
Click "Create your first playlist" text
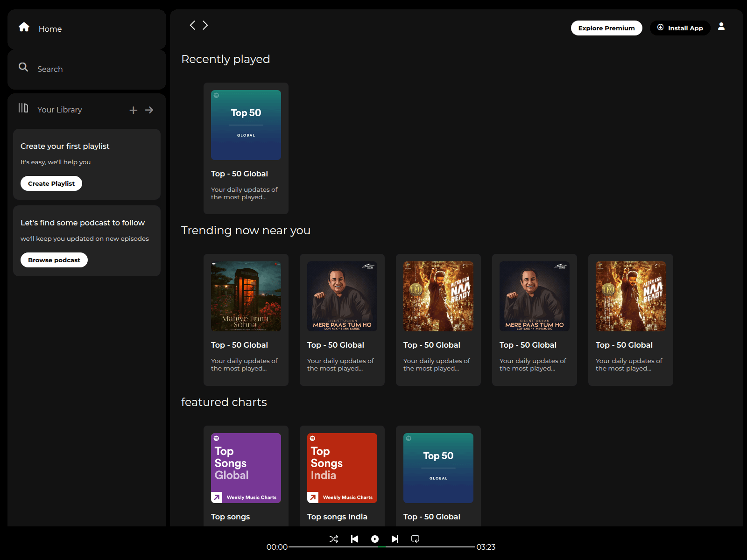point(65,146)
